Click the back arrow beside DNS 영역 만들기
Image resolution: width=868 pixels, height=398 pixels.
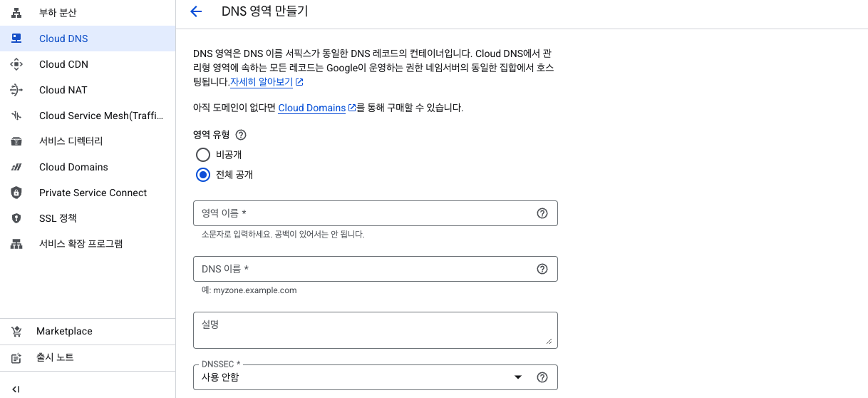[196, 11]
